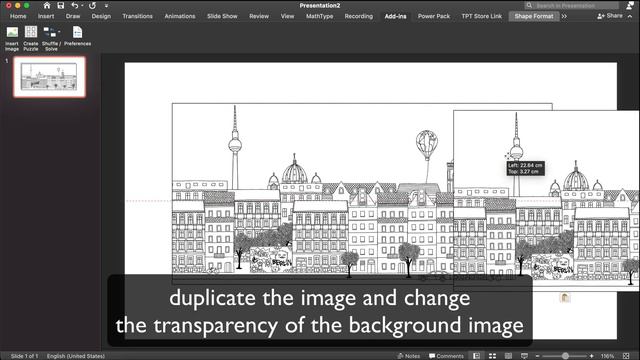Select the duplicated Berlin skyline image
640x360 pixels.
tap(547, 200)
